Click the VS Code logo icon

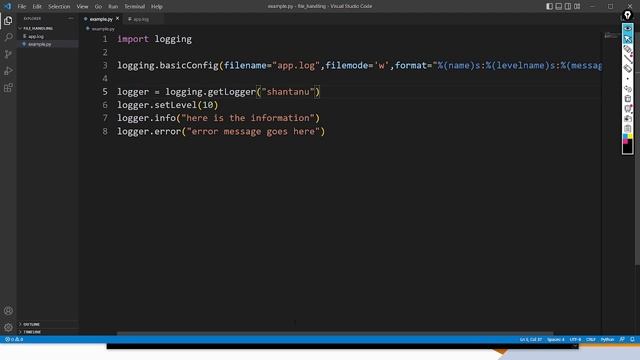(x=7, y=6)
